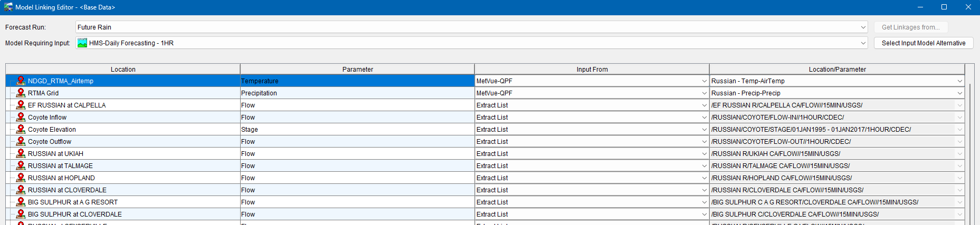The height and width of the screenshot is (225, 980).
Task: Select the Precipitation parameter cell
Action: (x=357, y=93)
